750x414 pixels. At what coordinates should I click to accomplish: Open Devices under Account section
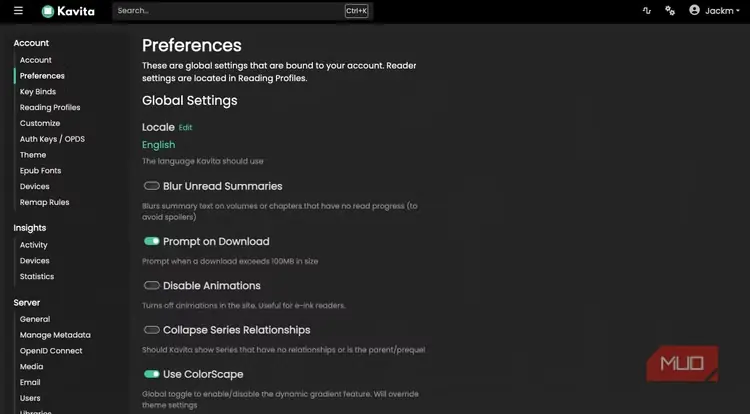[34, 186]
